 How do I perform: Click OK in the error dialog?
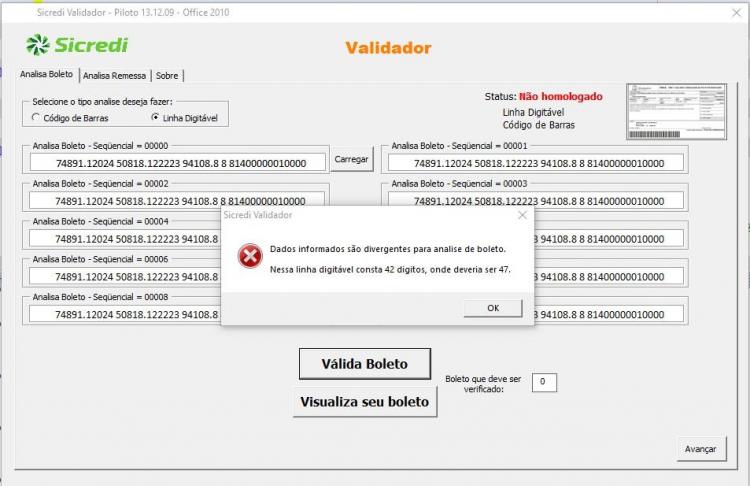pos(493,308)
